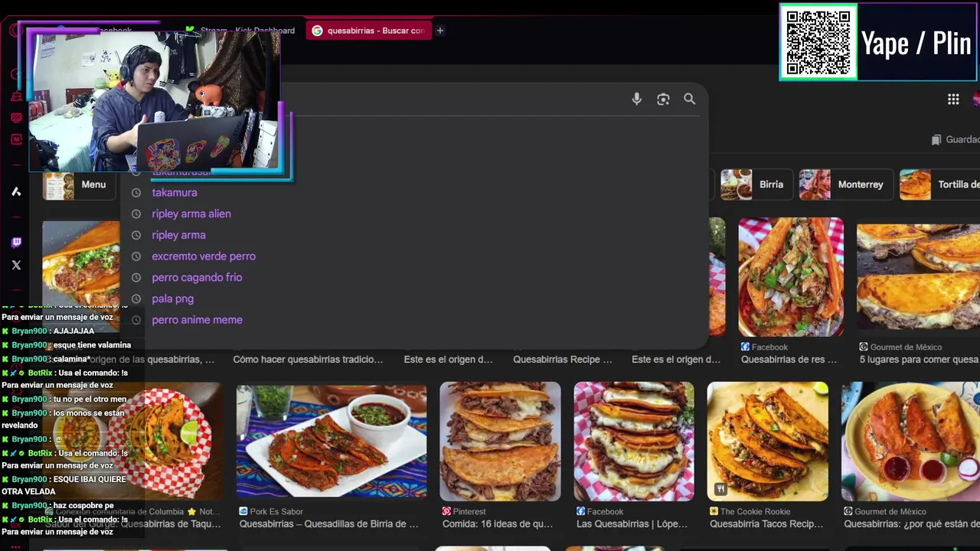
Task: Open Aria AI in the sidebar
Action: pyautogui.click(x=16, y=191)
